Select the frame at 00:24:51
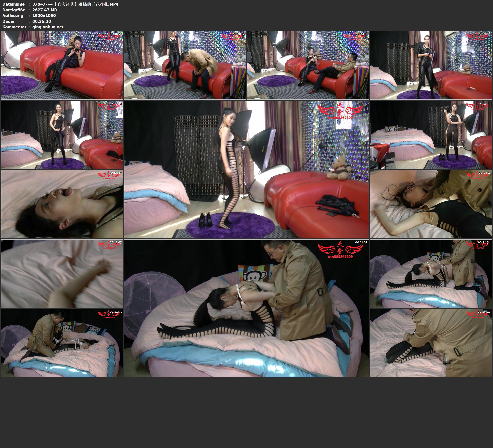Screen dimensions: 493x448 pyautogui.click(x=62, y=343)
